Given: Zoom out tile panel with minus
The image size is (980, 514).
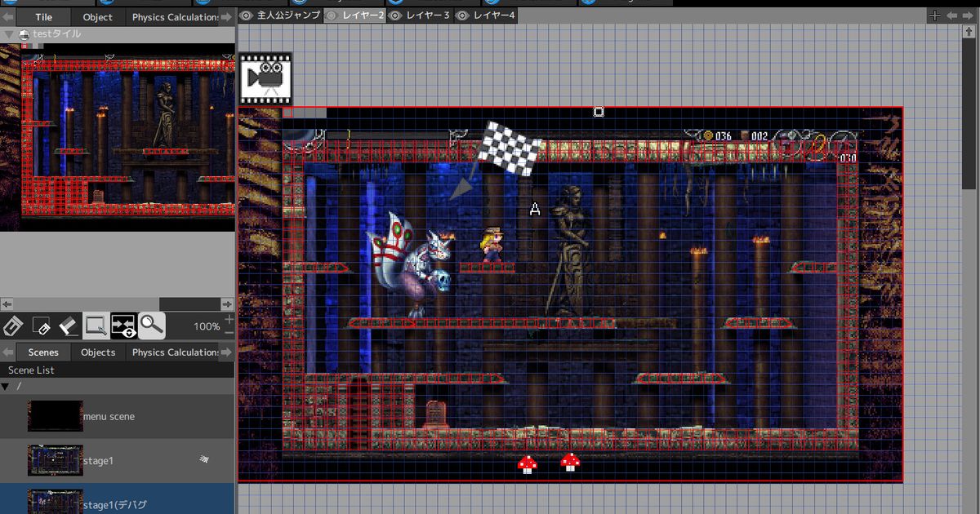Looking at the screenshot, I should coord(229,332).
